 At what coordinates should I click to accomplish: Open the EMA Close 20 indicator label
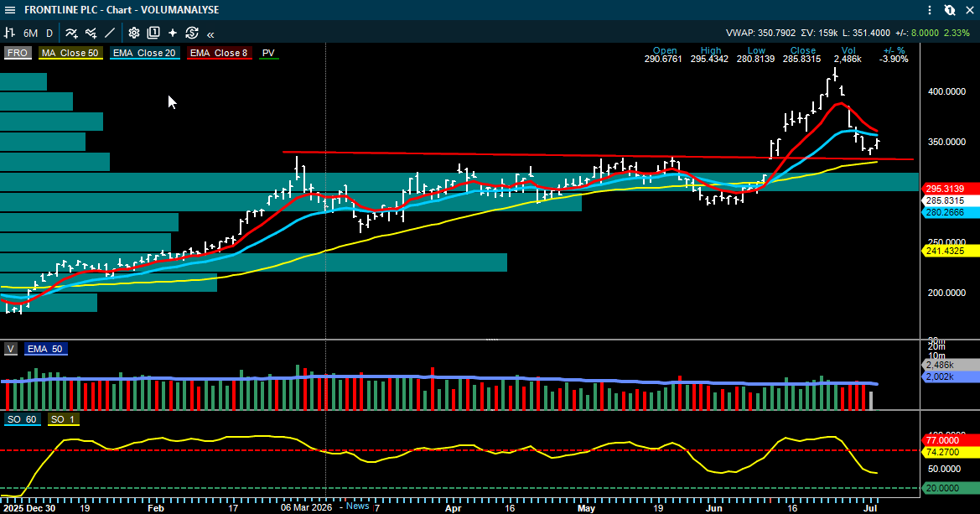[144, 53]
